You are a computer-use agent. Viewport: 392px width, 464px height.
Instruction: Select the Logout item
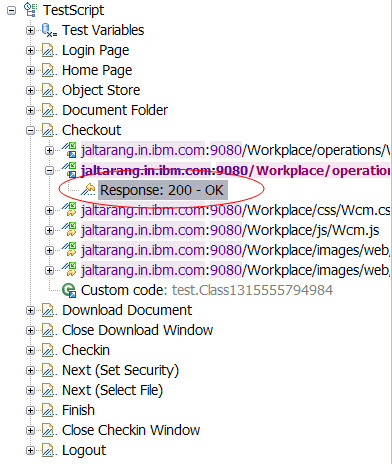[84, 451]
